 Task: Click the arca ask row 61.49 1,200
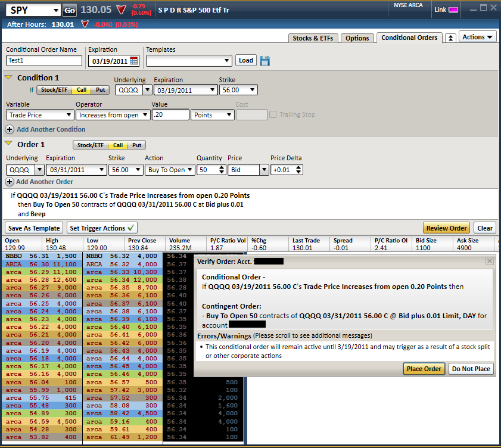(122, 437)
